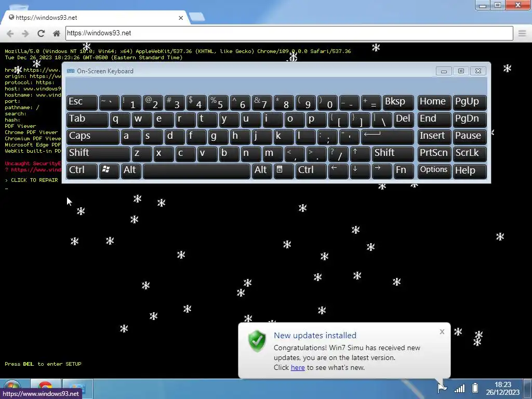The width and height of the screenshot is (532, 399).
Task: Click the tilde backtick key
Action: 109,102
